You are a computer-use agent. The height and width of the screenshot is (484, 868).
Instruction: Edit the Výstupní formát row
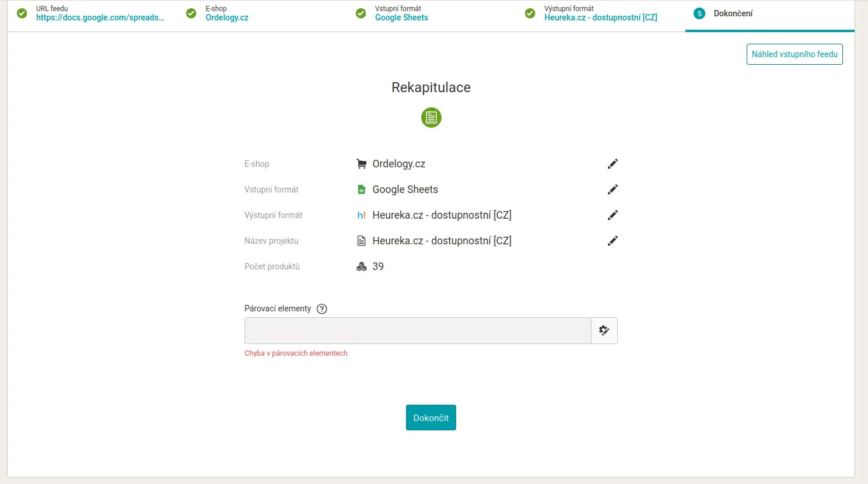[612, 215]
